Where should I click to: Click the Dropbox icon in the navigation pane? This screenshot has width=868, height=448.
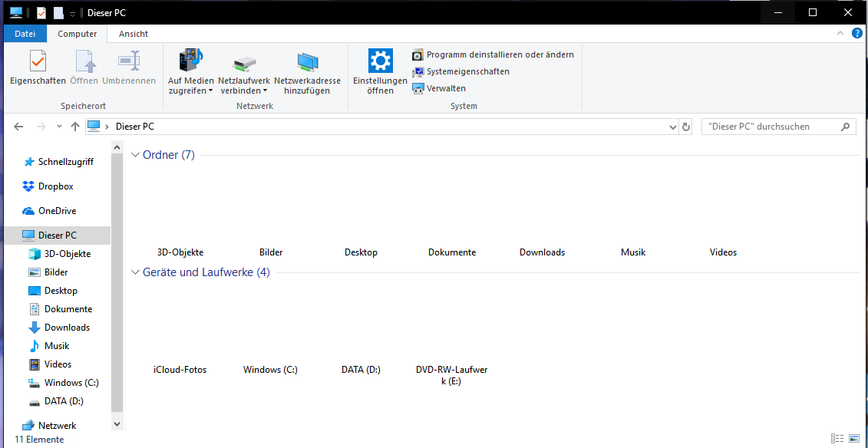[28, 186]
